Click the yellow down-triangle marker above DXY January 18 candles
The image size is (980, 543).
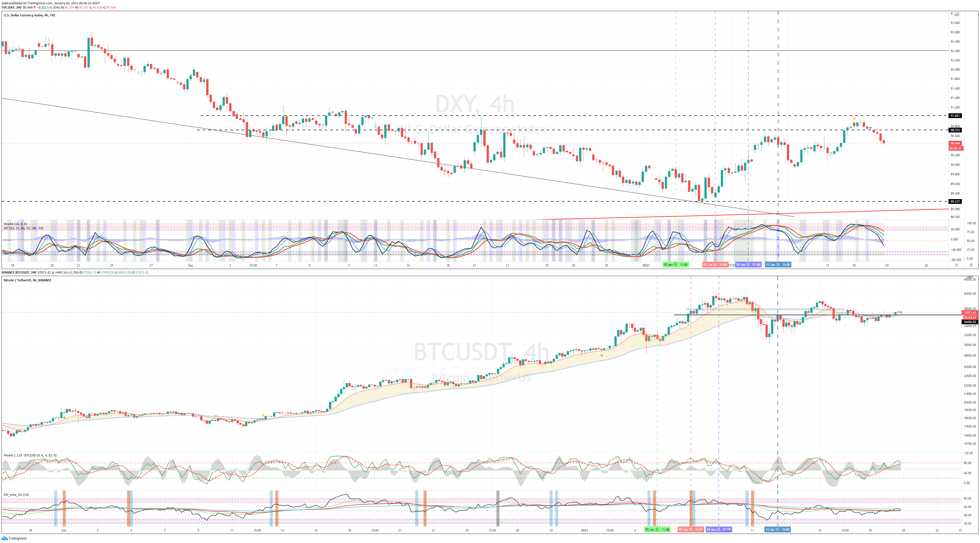pyautogui.click(x=854, y=119)
